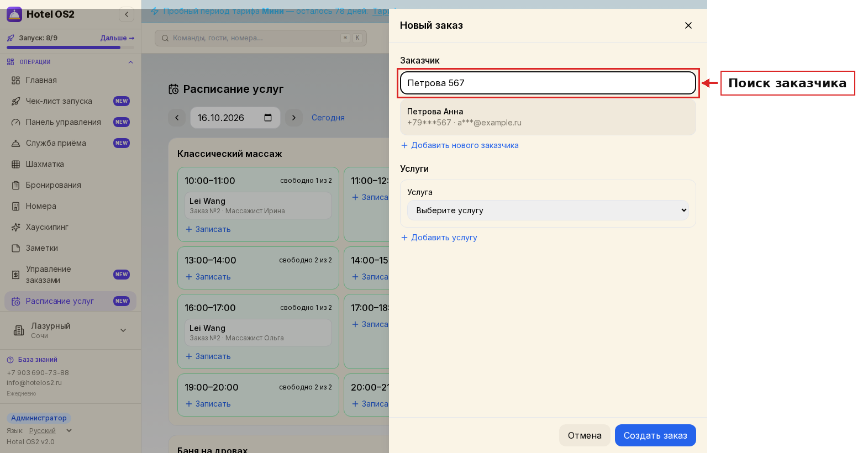The height and width of the screenshot is (453, 868).
Task: Open the Русский language dropdown
Action: [51, 431]
